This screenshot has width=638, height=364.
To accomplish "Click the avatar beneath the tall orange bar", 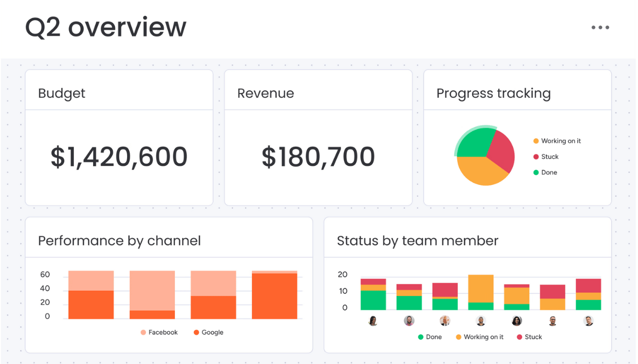I will (x=481, y=321).
